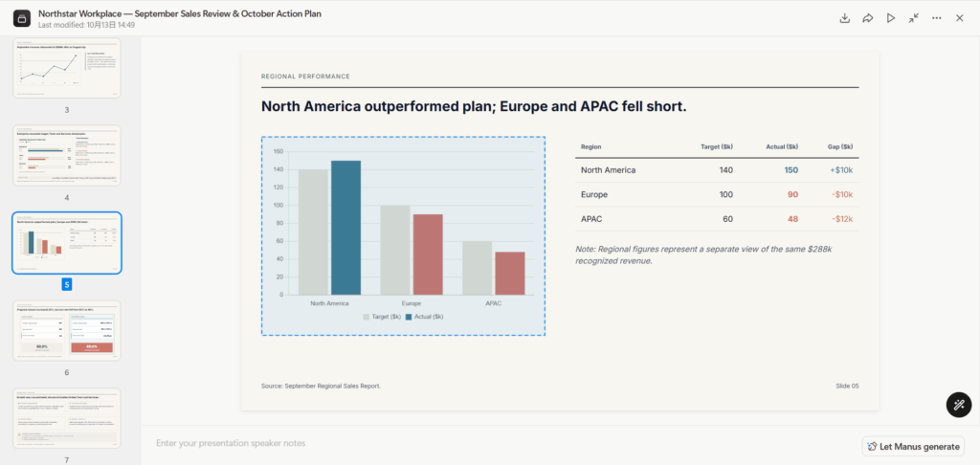Image resolution: width=980 pixels, height=465 pixels.
Task: Click the presentation title text
Action: click(180, 13)
